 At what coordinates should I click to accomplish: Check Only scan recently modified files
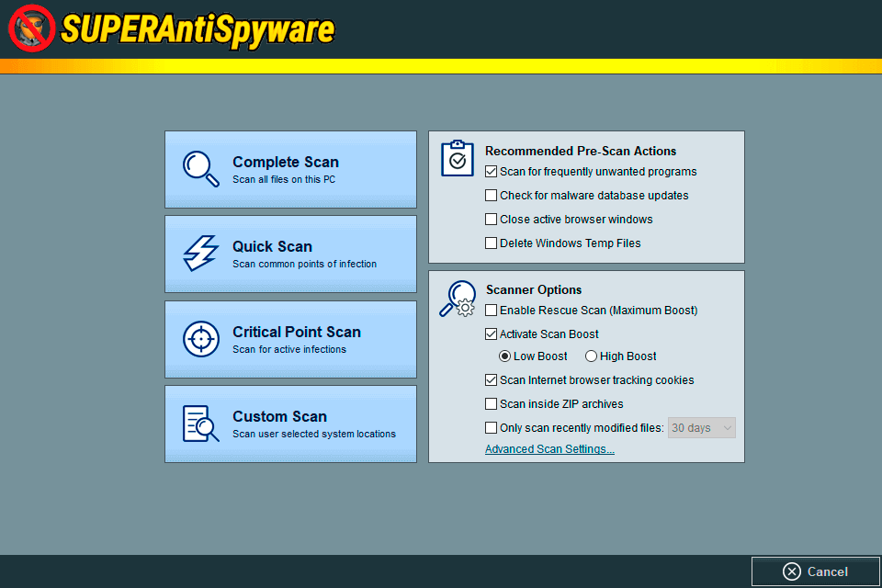[491, 427]
